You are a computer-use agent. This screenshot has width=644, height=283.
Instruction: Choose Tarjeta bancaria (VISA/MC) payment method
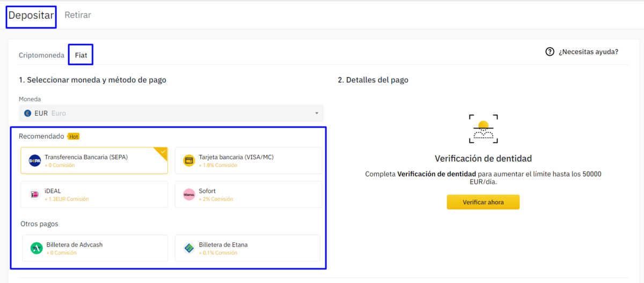pos(248,161)
